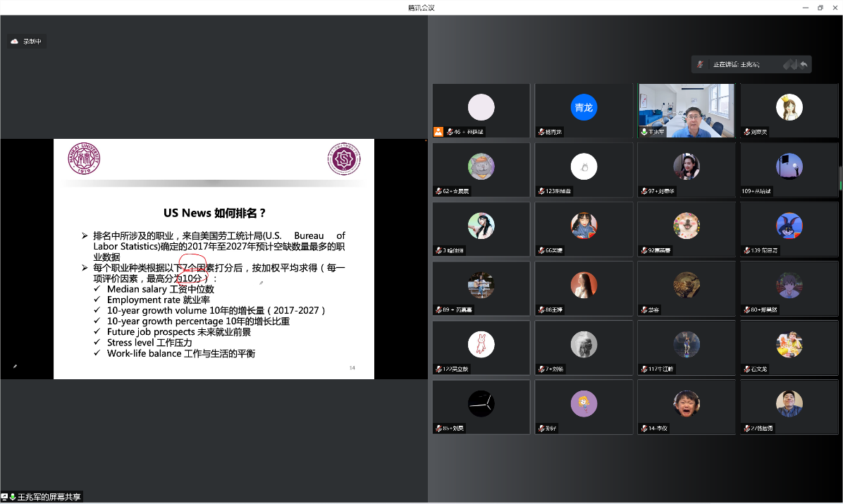Click the crowned girl avatar in top row
Viewport: 843px width, 504px height.
point(789,107)
